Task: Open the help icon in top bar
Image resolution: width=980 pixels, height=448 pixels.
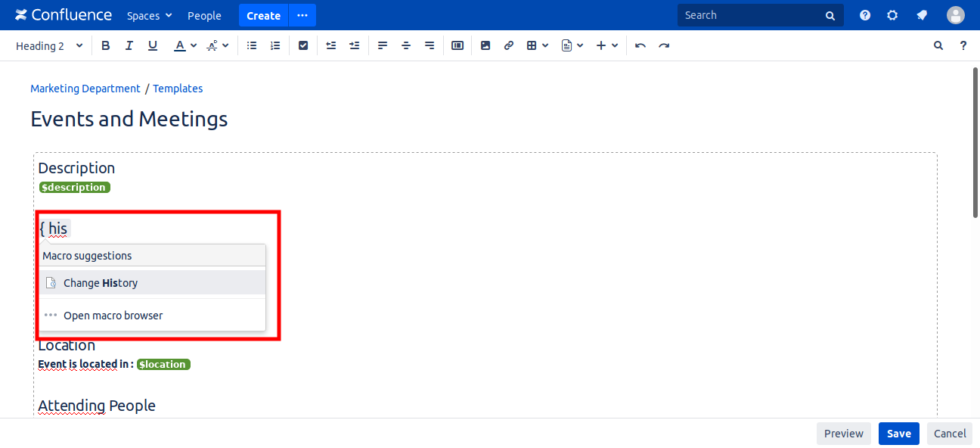Action: pos(865,15)
